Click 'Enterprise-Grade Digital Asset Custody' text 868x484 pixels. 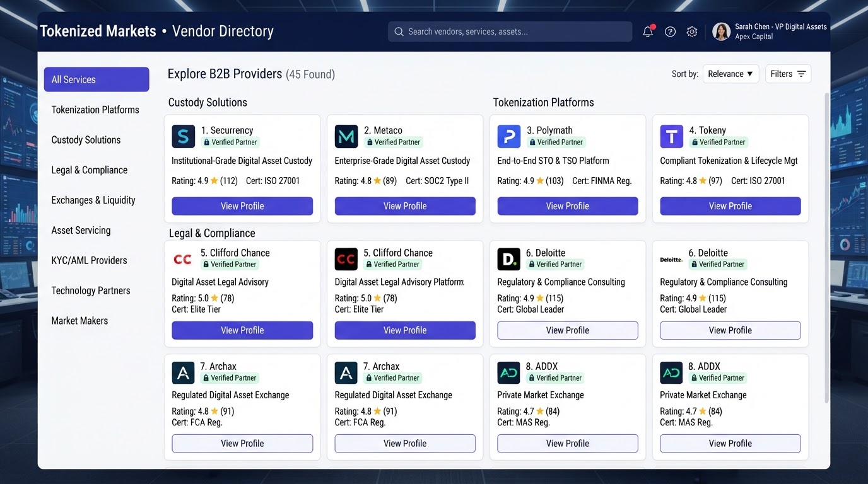click(x=402, y=161)
